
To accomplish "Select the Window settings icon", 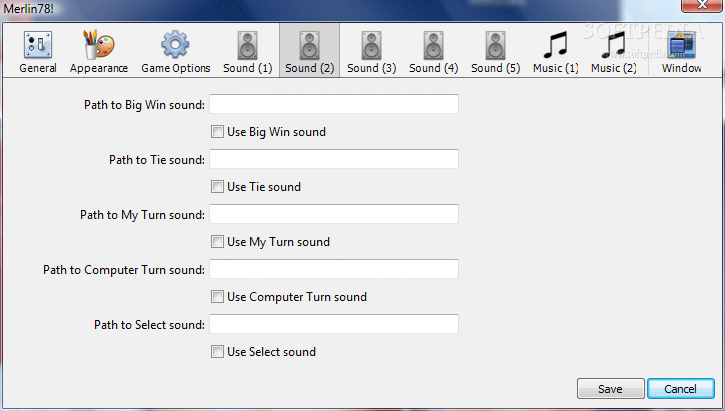I will coord(681,45).
